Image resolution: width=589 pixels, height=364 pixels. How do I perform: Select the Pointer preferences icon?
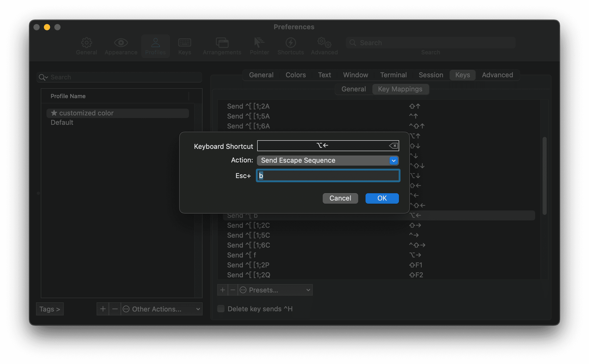point(259,46)
